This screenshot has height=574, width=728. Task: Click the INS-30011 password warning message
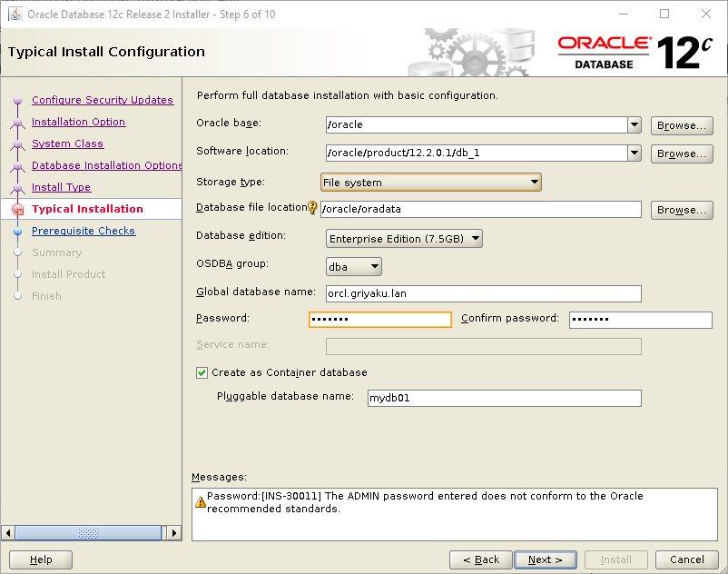pos(425,502)
